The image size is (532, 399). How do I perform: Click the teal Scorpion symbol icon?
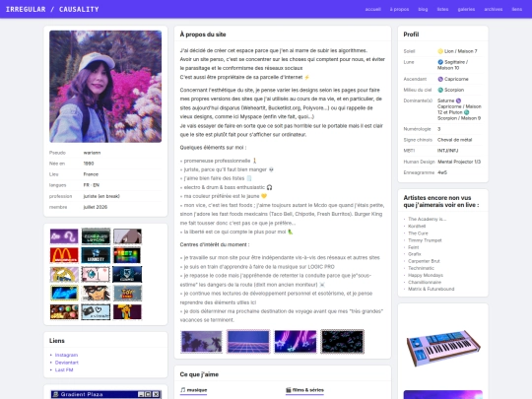440,90
